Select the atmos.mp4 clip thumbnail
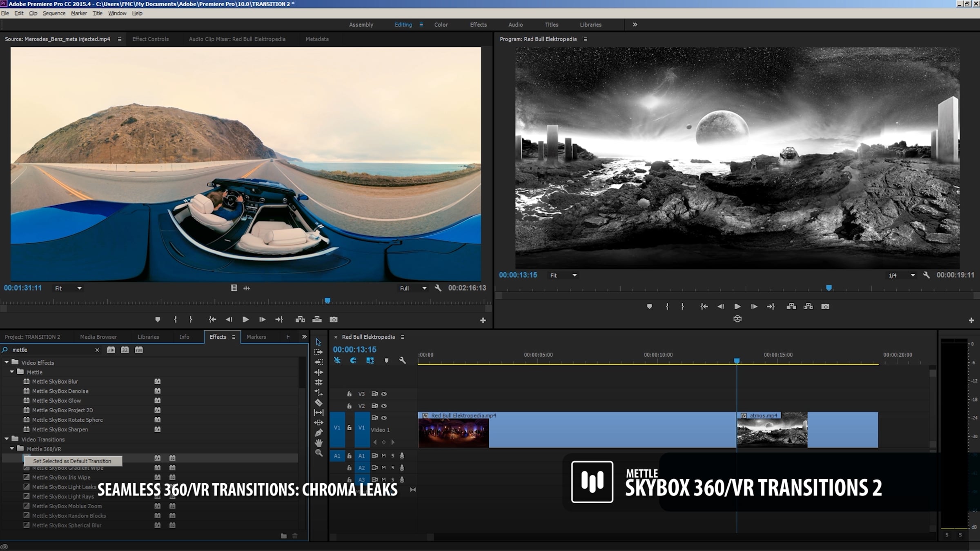Screen dimensions: 980x551 tap(772, 433)
